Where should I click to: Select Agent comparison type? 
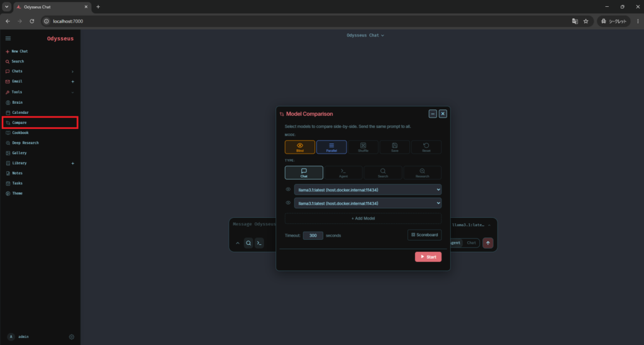[343, 172]
